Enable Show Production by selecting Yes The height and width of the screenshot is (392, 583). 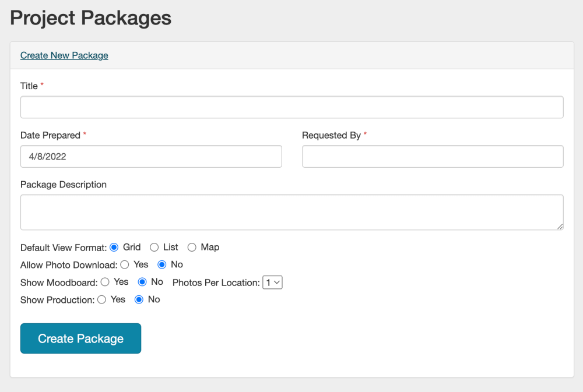pos(101,300)
